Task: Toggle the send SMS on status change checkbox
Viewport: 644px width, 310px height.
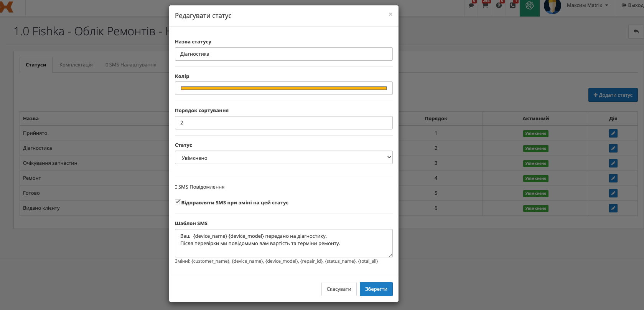Action: [178, 202]
